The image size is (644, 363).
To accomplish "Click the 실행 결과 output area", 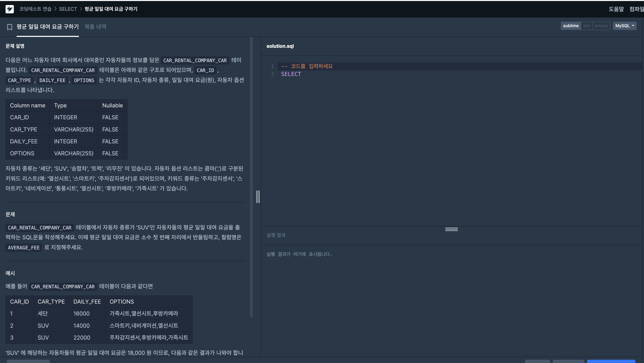I will [x=299, y=254].
